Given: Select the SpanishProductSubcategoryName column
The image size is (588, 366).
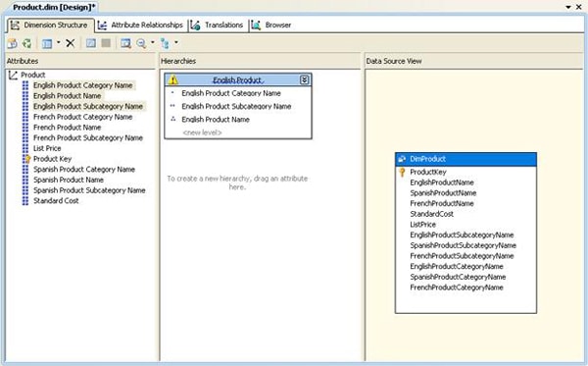Looking at the screenshot, I should pos(463,246).
